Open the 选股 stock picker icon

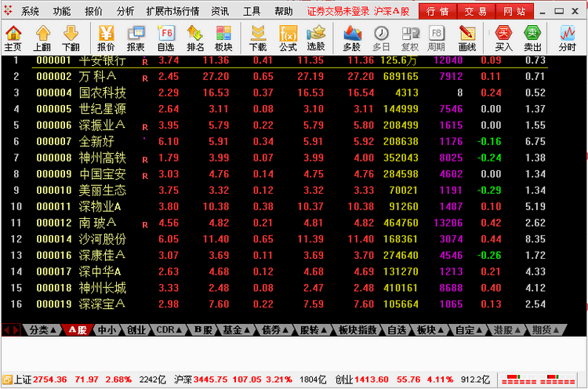coord(316,38)
